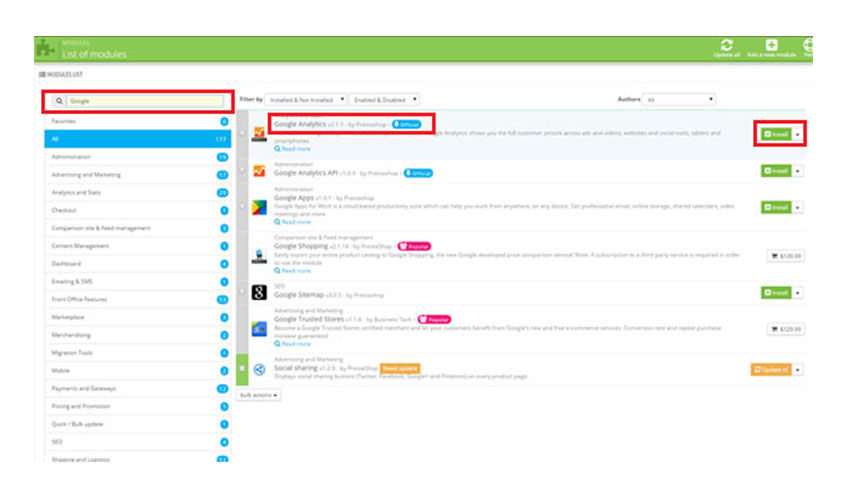Select the Analytics and Stats category

(138, 193)
